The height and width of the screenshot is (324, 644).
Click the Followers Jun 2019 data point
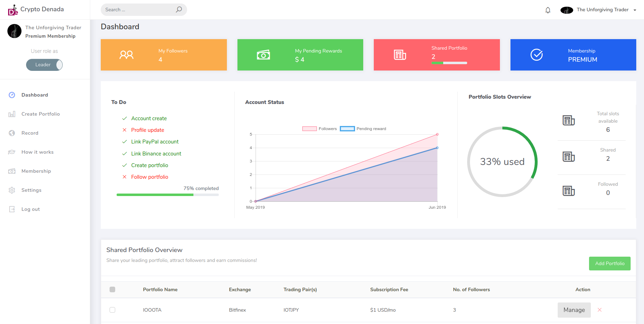click(437, 134)
